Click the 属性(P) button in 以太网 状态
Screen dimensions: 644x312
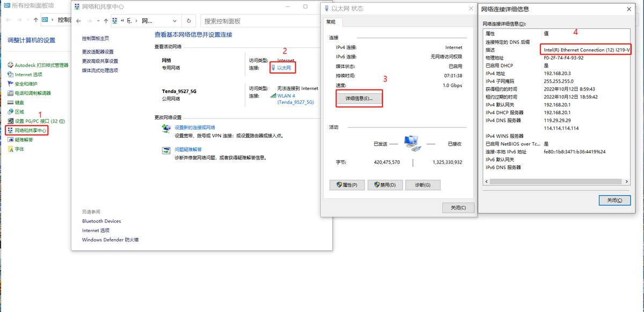click(347, 185)
